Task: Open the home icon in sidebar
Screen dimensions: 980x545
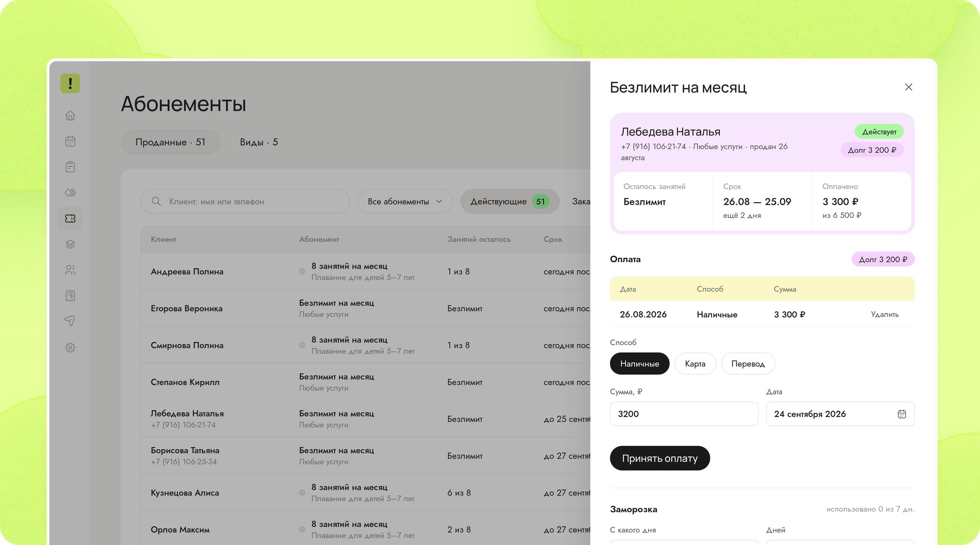Action: coord(70,115)
